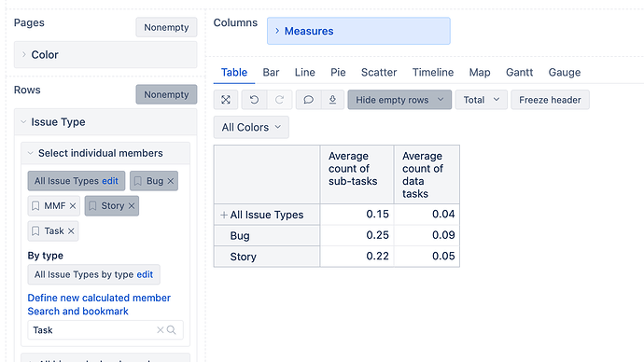The width and height of the screenshot is (644, 362).
Task: Redo the report change
Action: coord(280,100)
